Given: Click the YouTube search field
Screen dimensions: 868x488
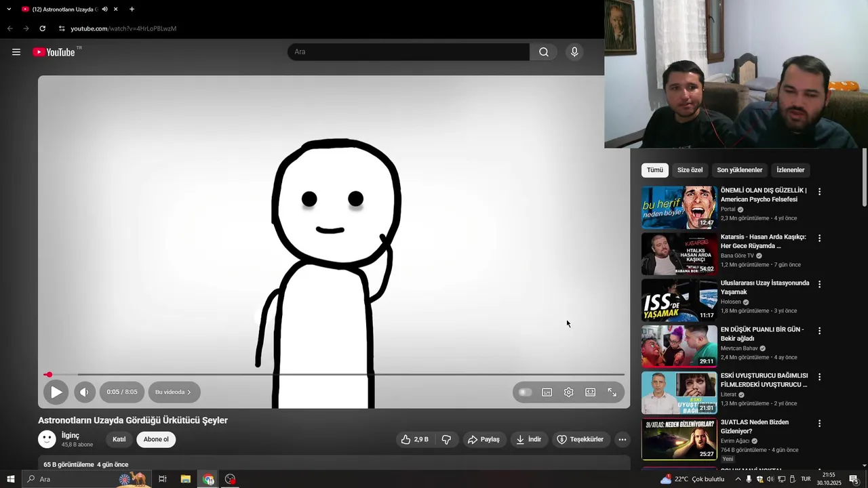Looking at the screenshot, I should click(408, 52).
